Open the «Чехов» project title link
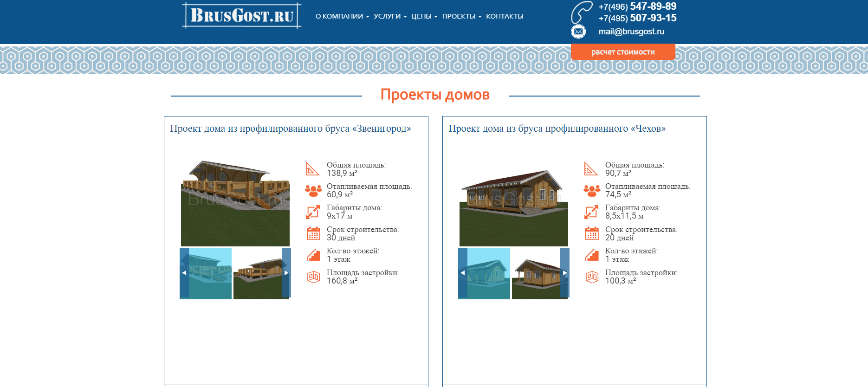 pos(557,129)
